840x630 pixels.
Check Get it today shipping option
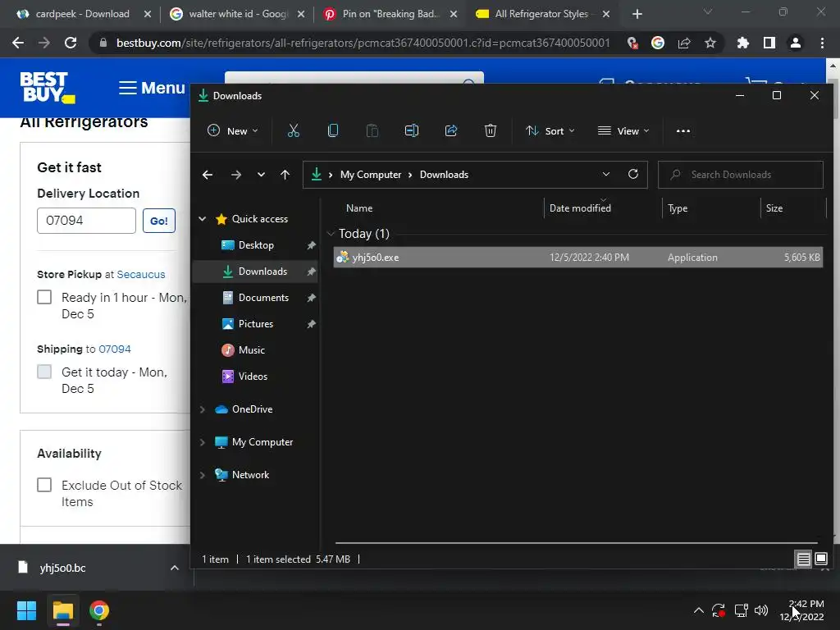(44, 372)
